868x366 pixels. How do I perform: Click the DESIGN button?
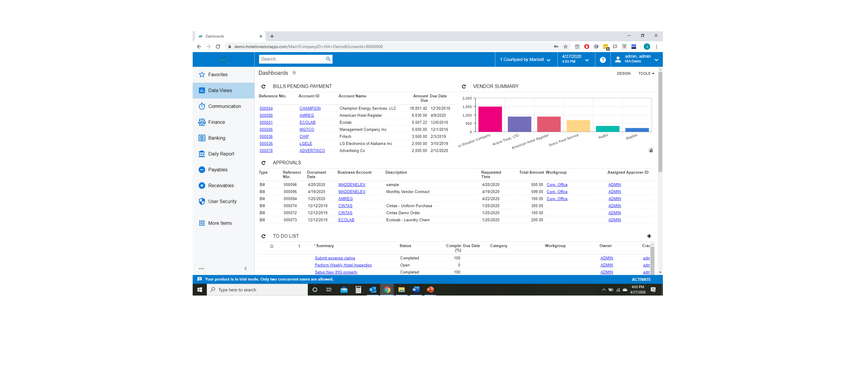(x=624, y=74)
